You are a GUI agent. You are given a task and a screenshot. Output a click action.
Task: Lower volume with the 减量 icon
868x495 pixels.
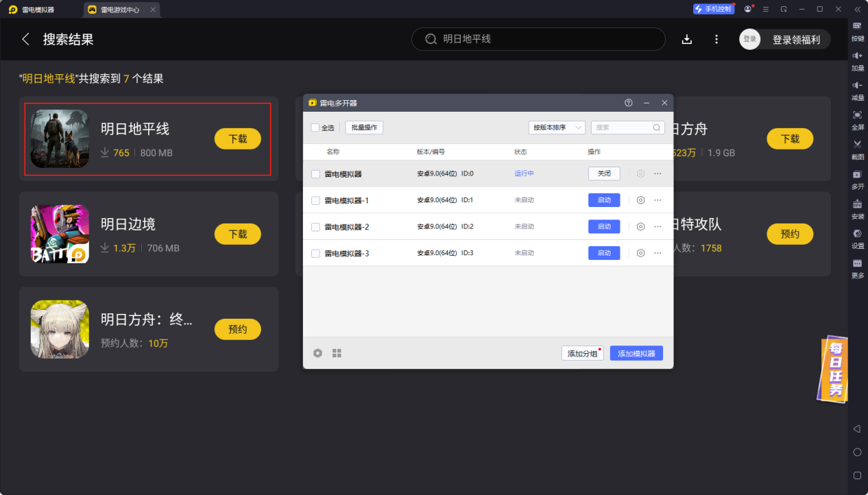tap(857, 89)
